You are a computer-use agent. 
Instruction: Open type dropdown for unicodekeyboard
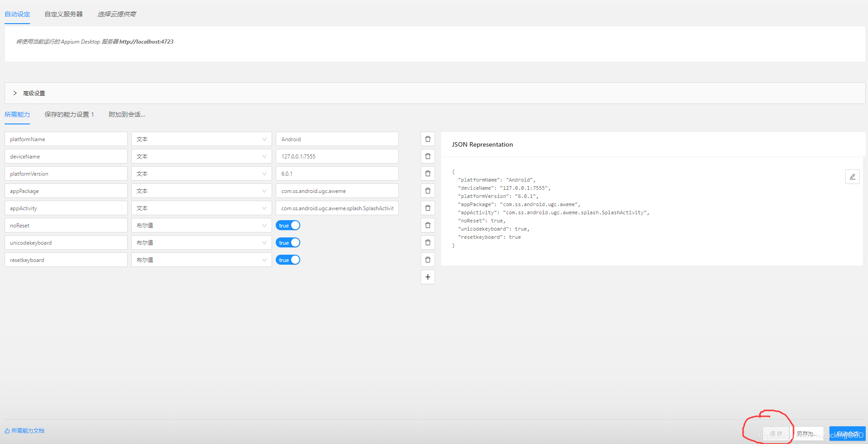tap(202, 242)
